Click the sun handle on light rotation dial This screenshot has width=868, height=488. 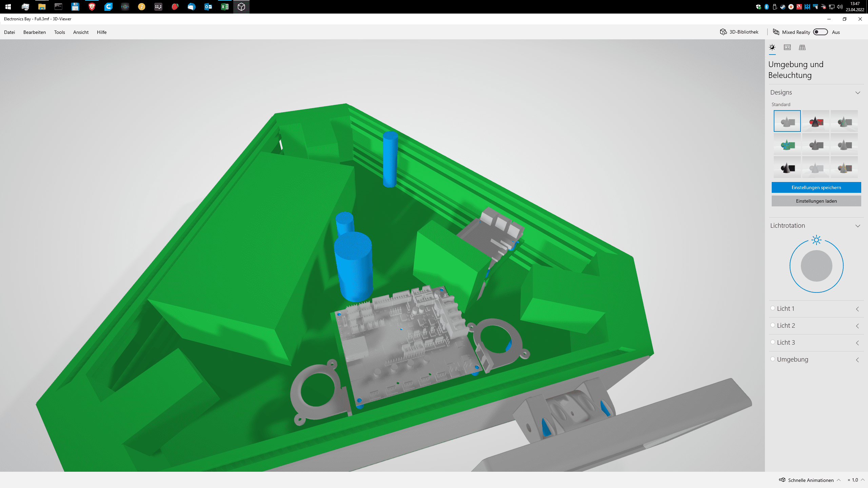[x=816, y=240]
